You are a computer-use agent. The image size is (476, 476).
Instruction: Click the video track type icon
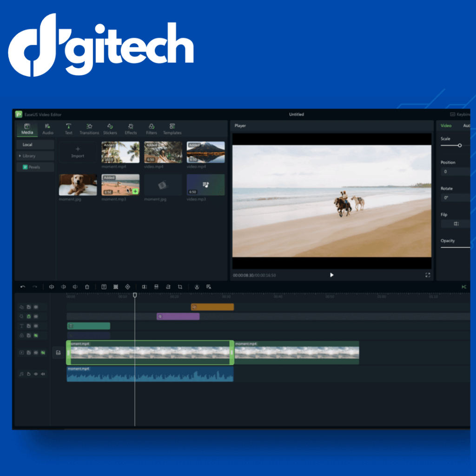[x=21, y=353]
